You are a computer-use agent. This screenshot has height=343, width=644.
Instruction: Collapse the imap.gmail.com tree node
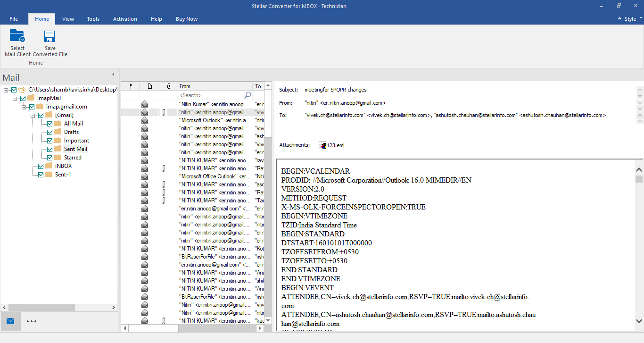point(24,107)
